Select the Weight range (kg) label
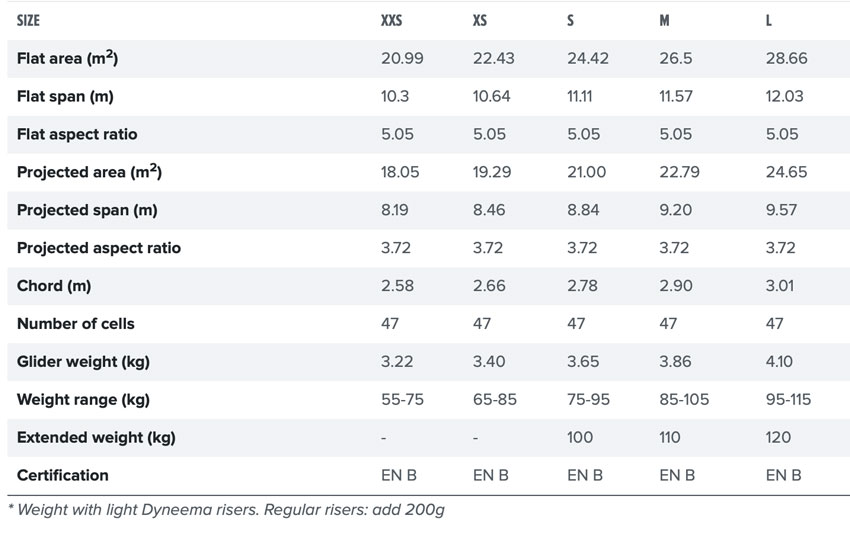The height and width of the screenshot is (533, 850). (83, 400)
